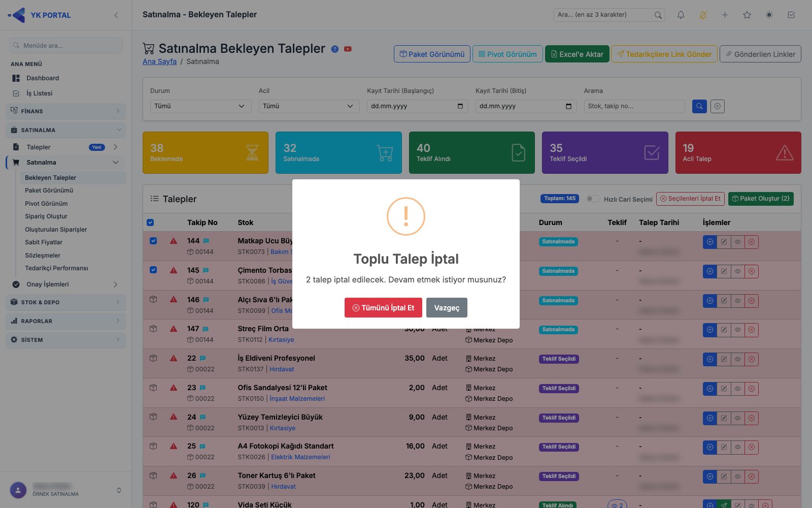Select package checkbox for row 22
Viewport: 812px width, 508px height.
(x=153, y=358)
